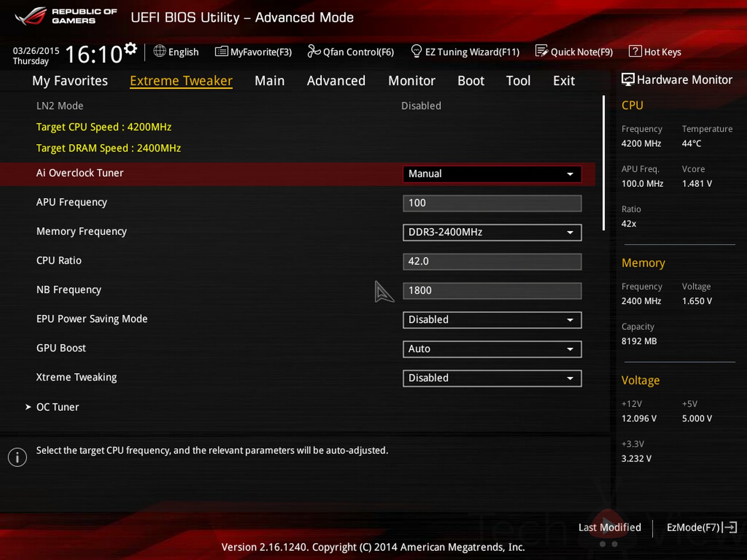Go to the Main tab
Image resolution: width=747 pixels, height=560 pixels.
click(x=270, y=81)
